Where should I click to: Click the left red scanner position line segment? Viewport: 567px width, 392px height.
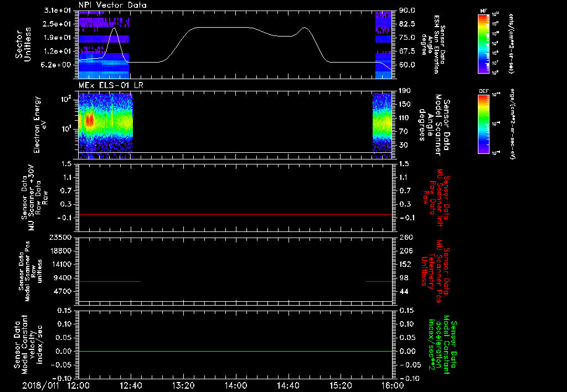click(110, 281)
